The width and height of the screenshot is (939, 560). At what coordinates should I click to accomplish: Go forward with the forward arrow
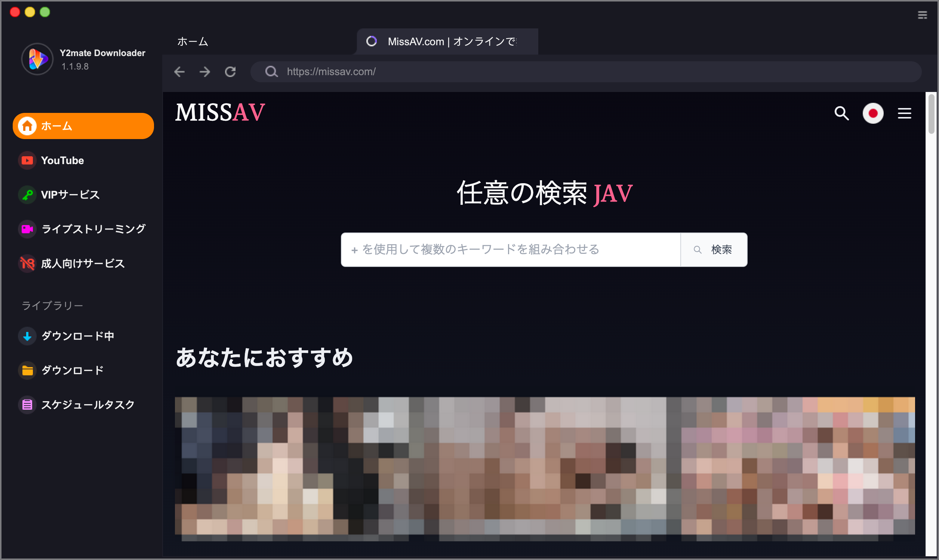tap(205, 72)
